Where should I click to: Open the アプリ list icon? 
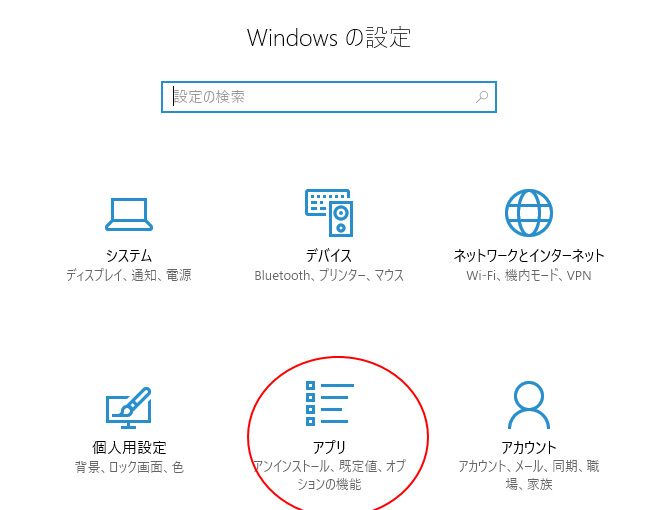click(x=330, y=403)
